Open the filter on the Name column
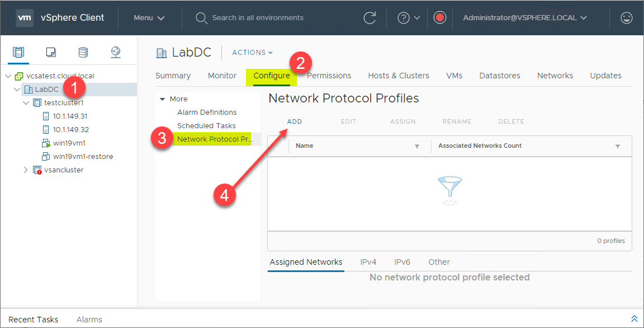644x328 pixels. pyautogui.click(x=416, y=146)
